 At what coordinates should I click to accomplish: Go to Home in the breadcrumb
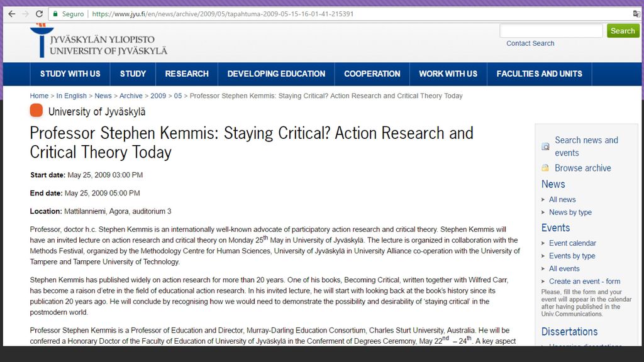point(39,96)
